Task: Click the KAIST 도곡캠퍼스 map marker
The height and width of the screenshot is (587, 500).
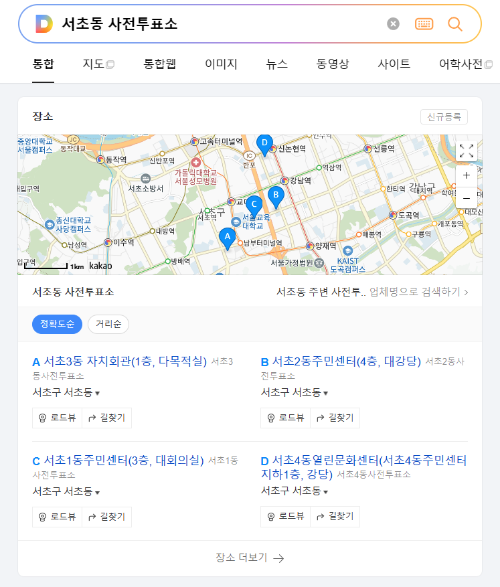Action: point(348,251)
